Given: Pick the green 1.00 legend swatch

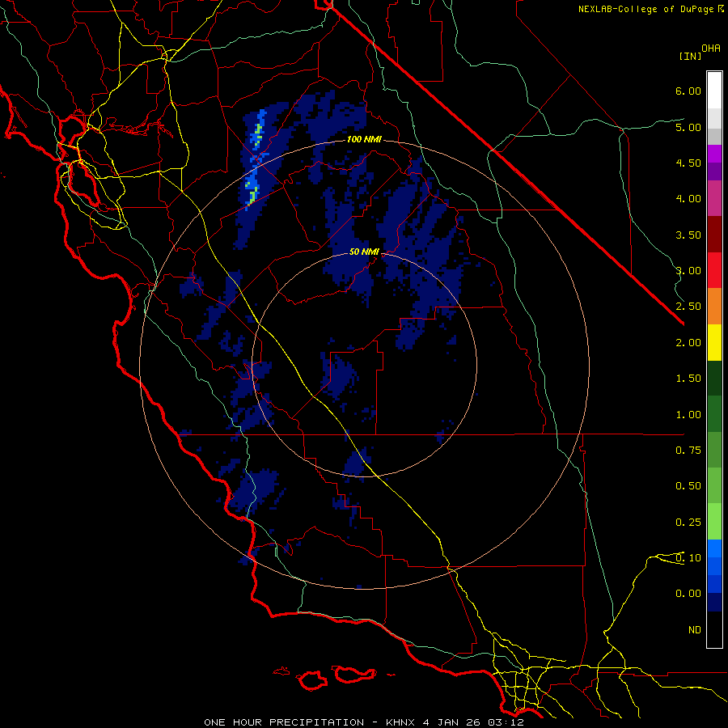Looking at the screenshot, I should (714, 414).
